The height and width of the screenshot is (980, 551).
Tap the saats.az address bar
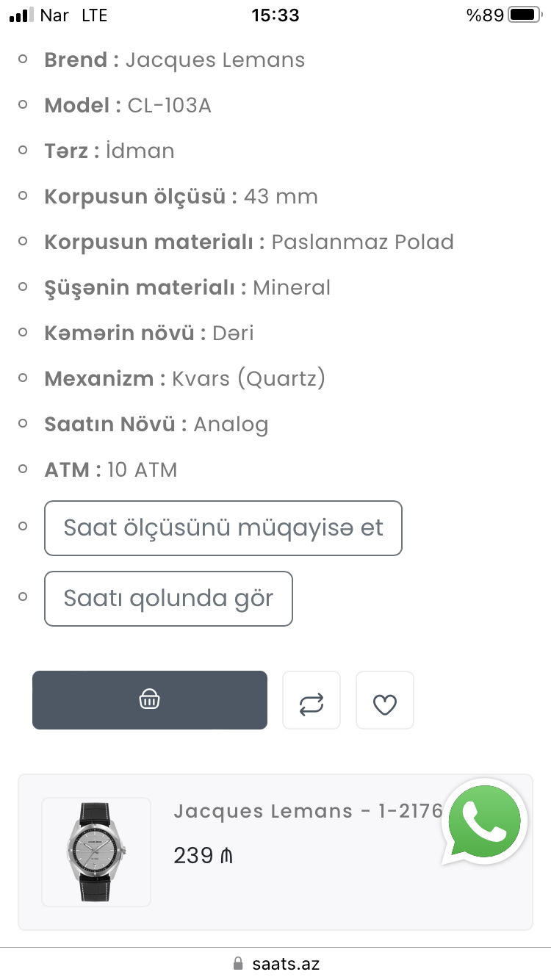(285, 964)
